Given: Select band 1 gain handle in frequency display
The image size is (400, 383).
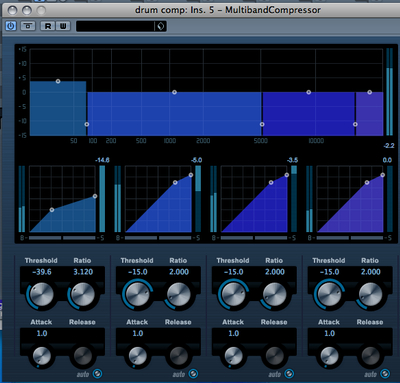Looking at the screenshot, I should (58, 81).
